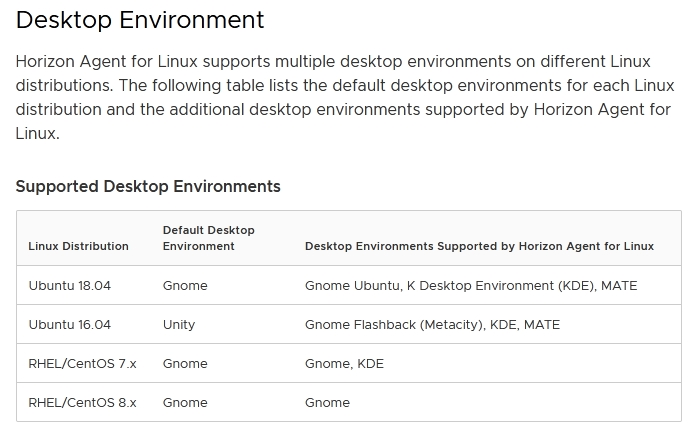This screenshot has height=435, width=697.
Task: Click the supported Gnome cell in last row
Action: point(327,403)
